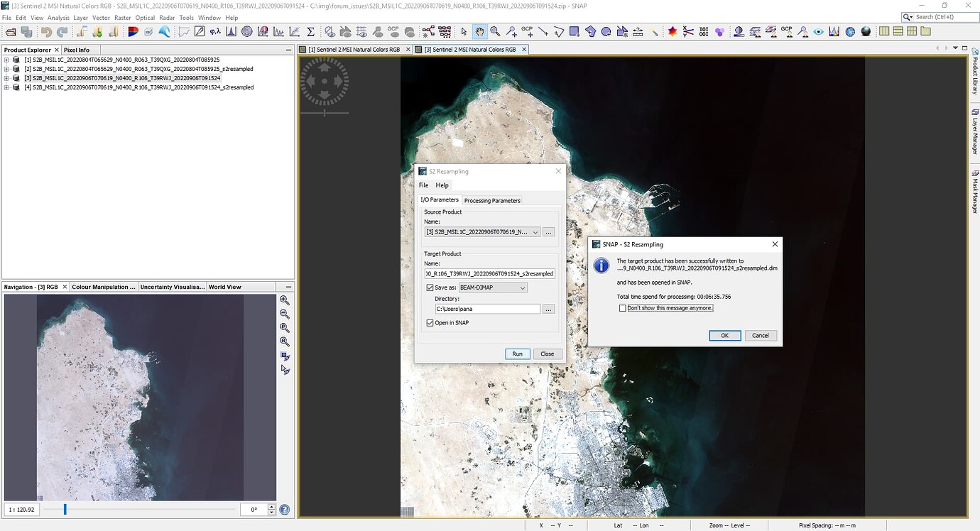Uncheck the Open in SNAP checkbox
Viewport: 980px width, 531px height.
tap(430, 322)
